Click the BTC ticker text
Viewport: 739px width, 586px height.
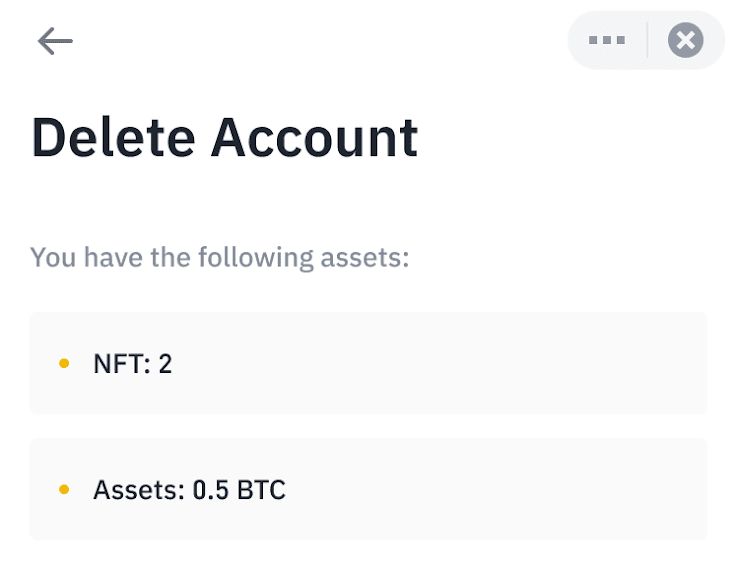[261, 490]
